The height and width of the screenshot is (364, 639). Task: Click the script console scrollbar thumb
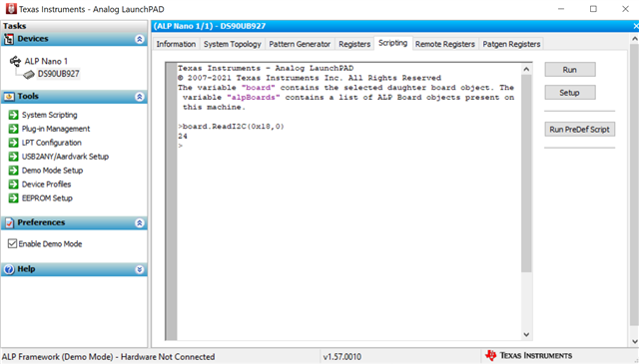(x=526, y=174)
